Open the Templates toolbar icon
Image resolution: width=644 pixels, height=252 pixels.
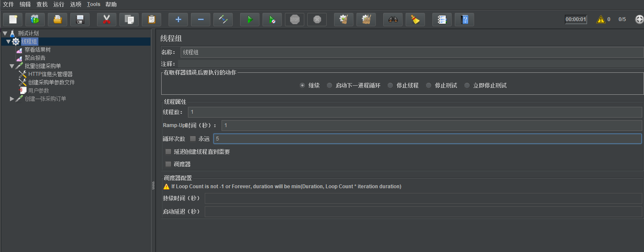[x=35, y=19]
